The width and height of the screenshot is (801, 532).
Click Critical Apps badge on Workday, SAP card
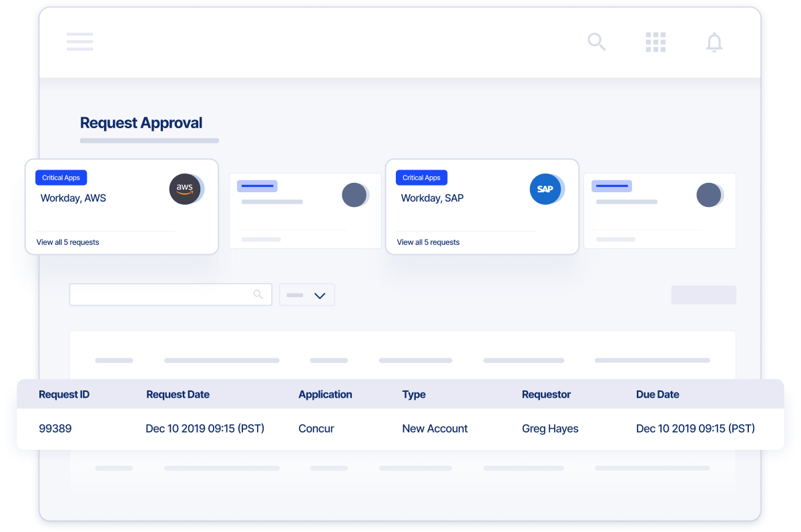coord(421,178)
